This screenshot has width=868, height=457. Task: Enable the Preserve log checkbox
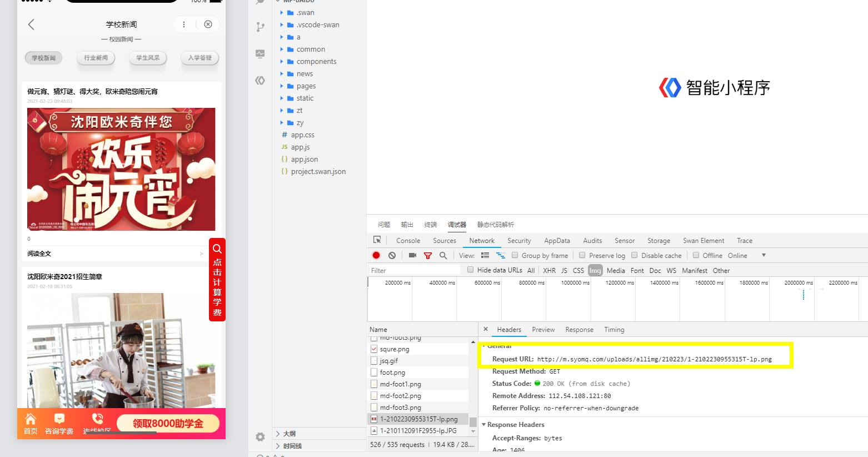coord(582,255)
